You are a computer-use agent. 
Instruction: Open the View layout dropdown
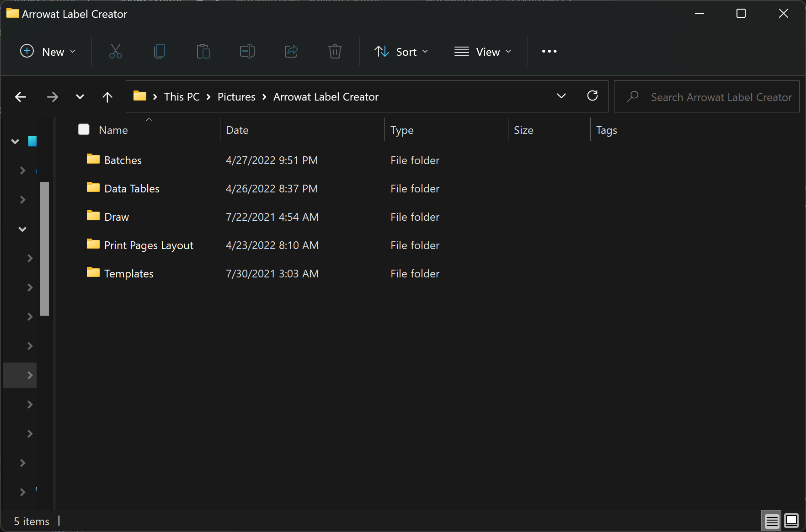483,52
